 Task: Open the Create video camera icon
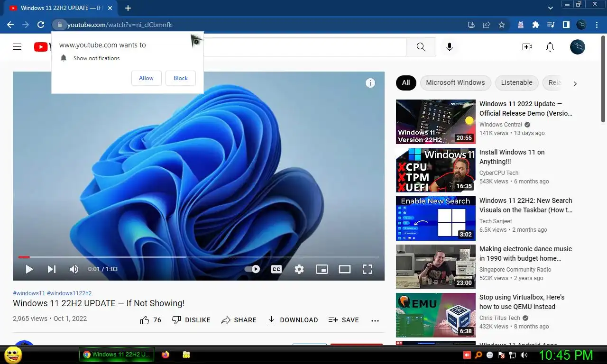pyautogui.click(x=527, y=47)
